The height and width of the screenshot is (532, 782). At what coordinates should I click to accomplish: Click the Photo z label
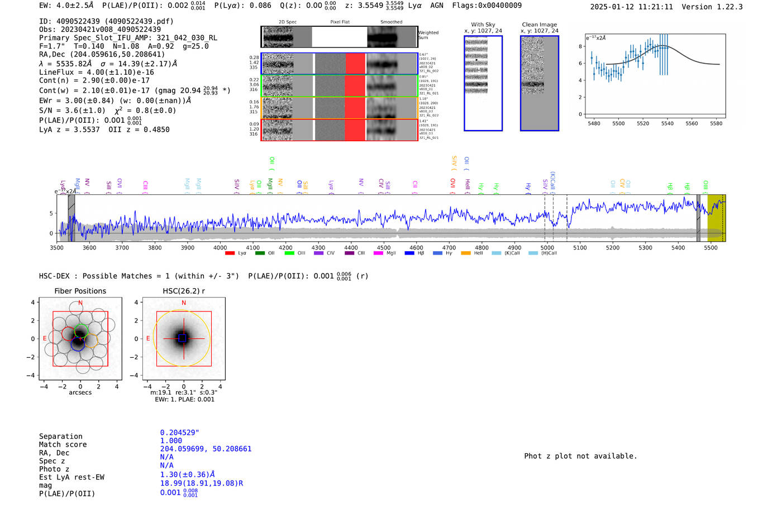click(54, 469)
